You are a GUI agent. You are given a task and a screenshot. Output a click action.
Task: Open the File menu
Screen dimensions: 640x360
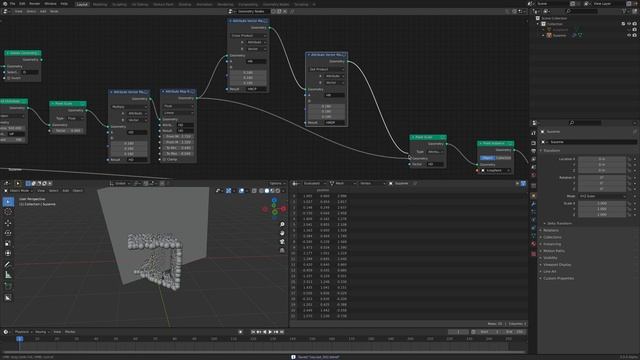click(13, 4)
